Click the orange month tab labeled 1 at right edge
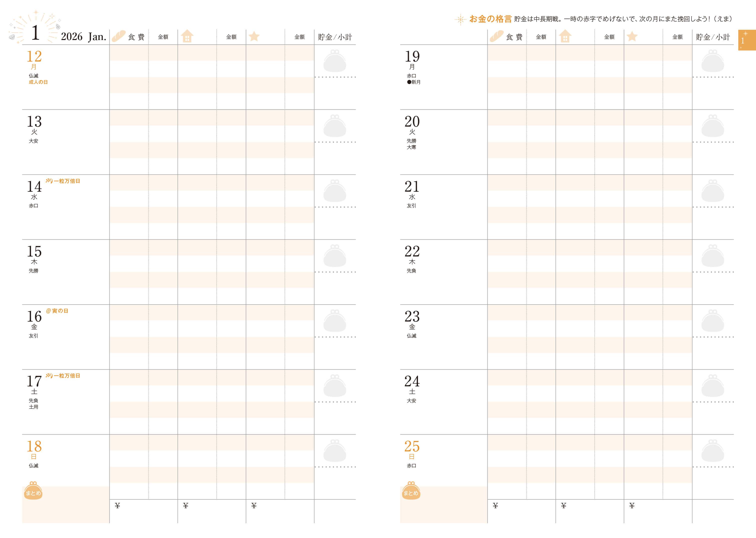 click(747, 40)
